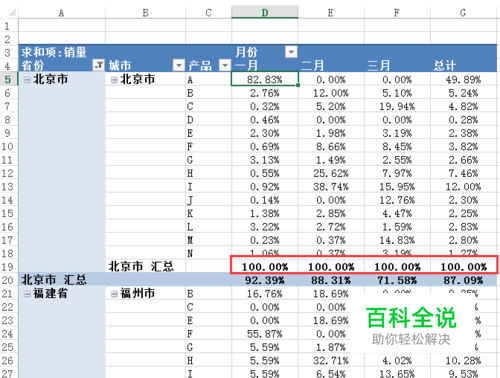
Task: Select the row 12 header
Action: click(8, 173)
